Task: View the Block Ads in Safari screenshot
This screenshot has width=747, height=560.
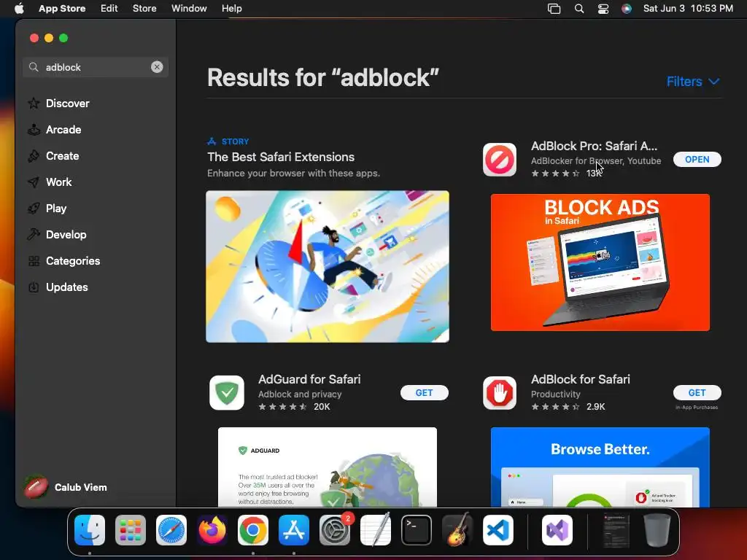Action: click(600, 262)
